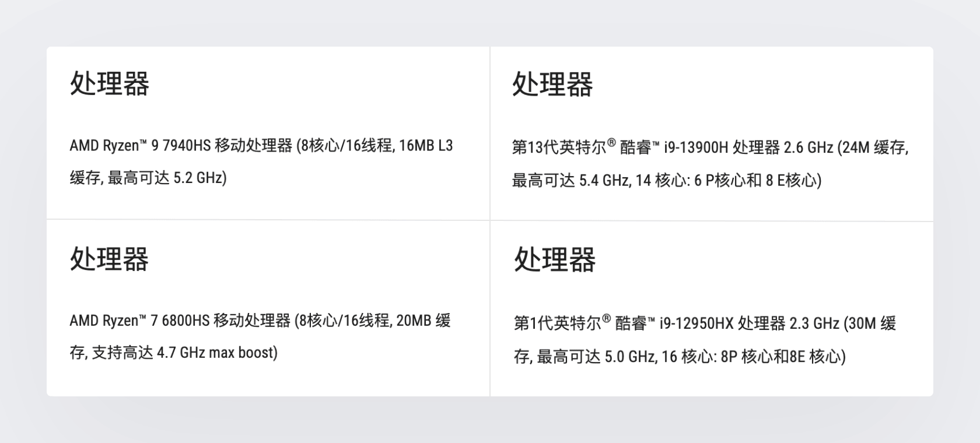Click the "16MB L3" cache text
Viewport: 980px width, 443px height.
pyautogui.click(x=426, y=146)
